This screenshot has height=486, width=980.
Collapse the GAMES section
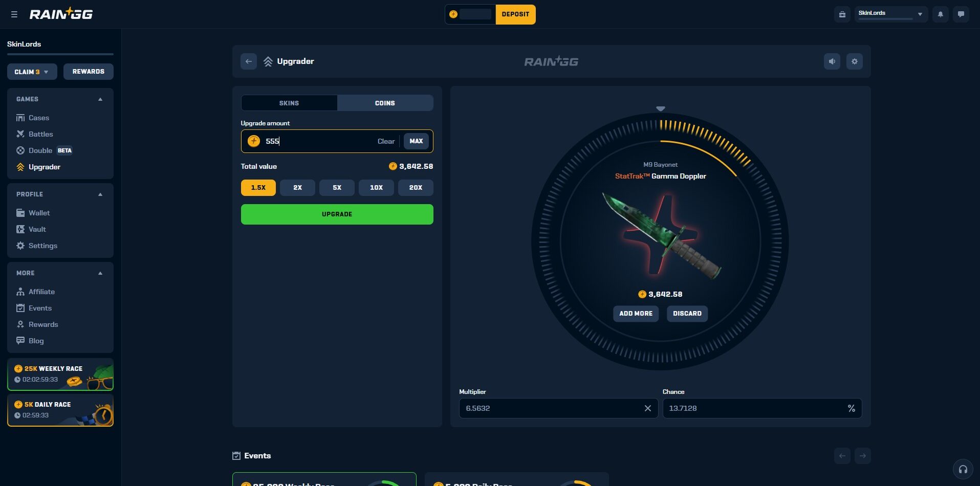(100, 99)
